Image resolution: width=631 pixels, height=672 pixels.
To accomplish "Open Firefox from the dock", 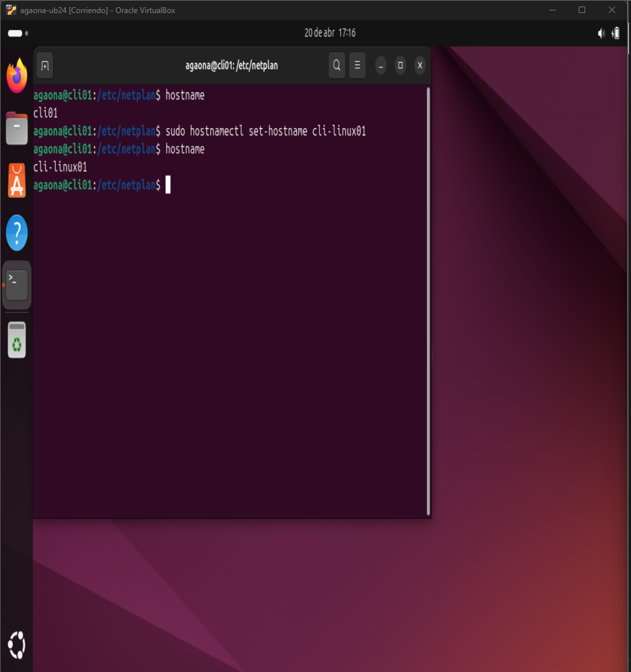I will 17,76.
